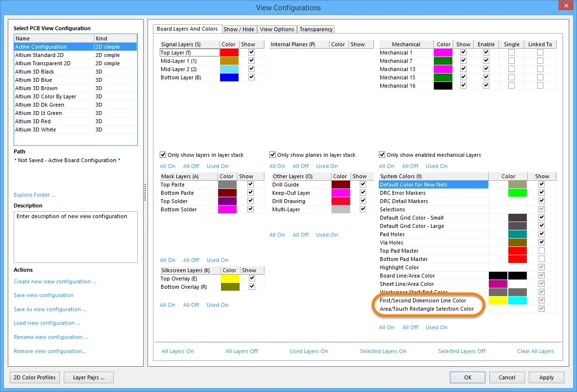577x392 pixels.
Task: Click the Description text box
Action: pyautogui.click(x=75, y=237)
